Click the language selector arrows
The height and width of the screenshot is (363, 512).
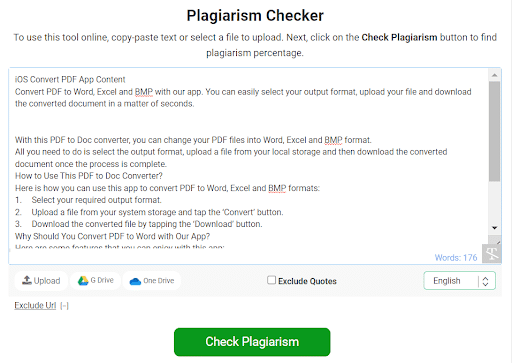coord(485,281)
